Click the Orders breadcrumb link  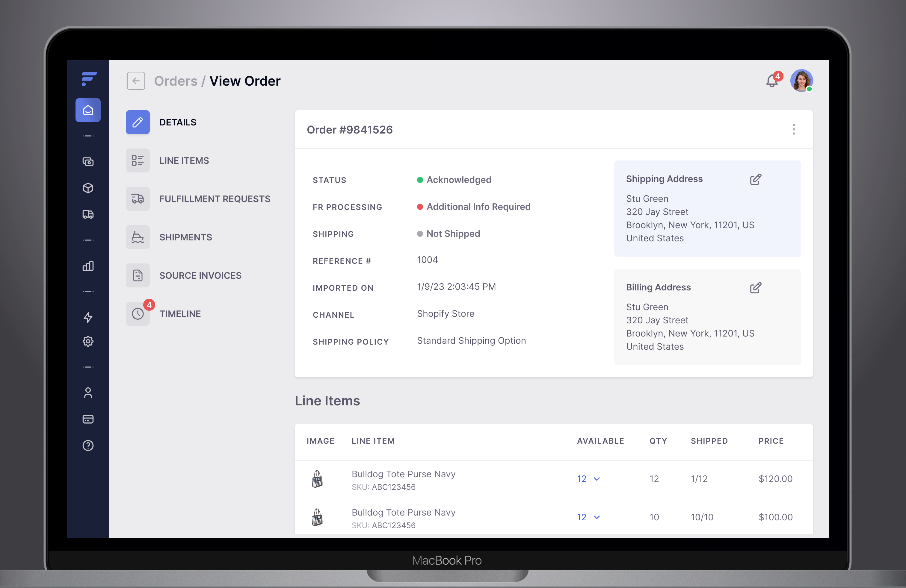click(176, 81)
